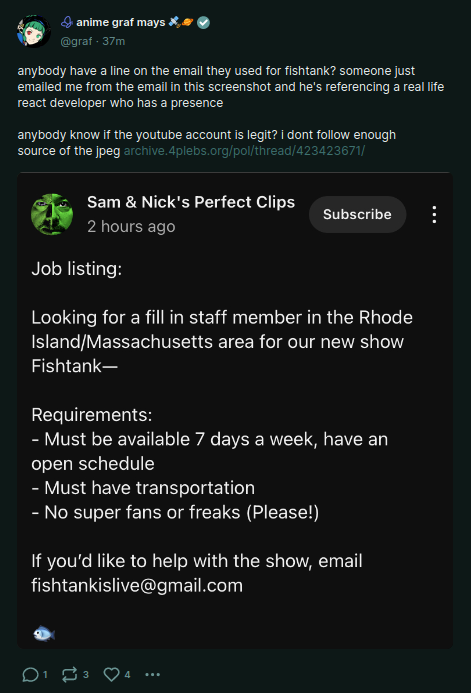Image resolution: width=471 pixels, height=693 pixels.
Task: Click the '2 hours ago' timestamp
Action: click(131, 226)
